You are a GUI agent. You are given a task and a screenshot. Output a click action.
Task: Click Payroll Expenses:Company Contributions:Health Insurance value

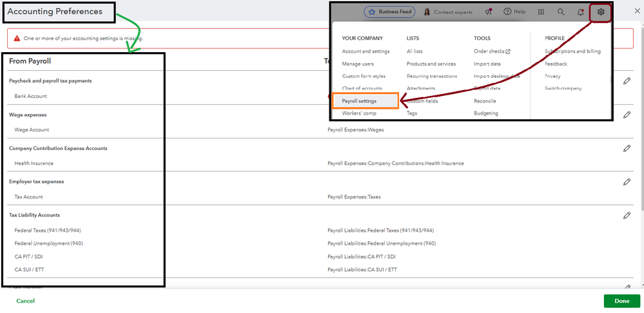396,164
